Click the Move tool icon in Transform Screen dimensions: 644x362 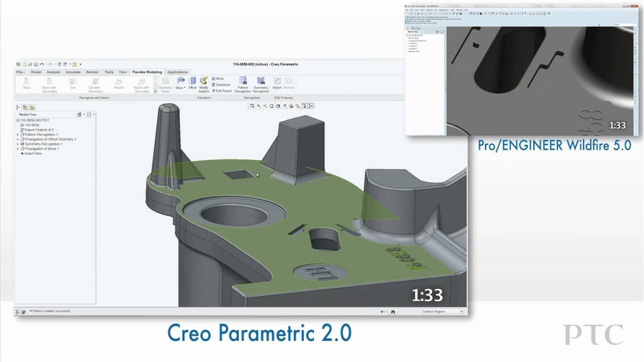180,80
